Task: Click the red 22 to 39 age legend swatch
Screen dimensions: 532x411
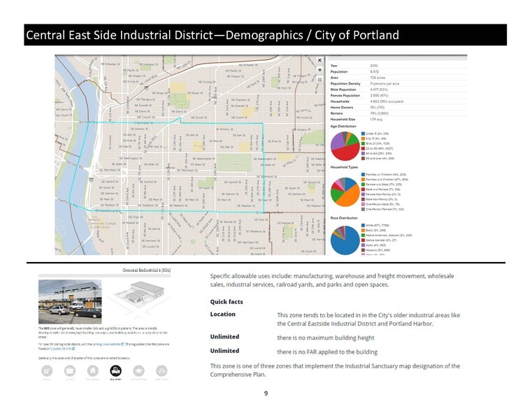Action: tap(363, 148)
